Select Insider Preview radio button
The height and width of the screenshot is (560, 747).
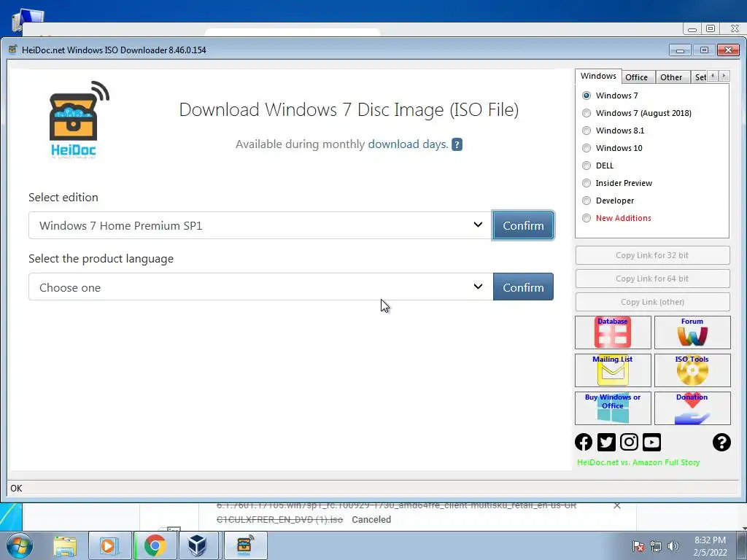[x=587, y=183]
